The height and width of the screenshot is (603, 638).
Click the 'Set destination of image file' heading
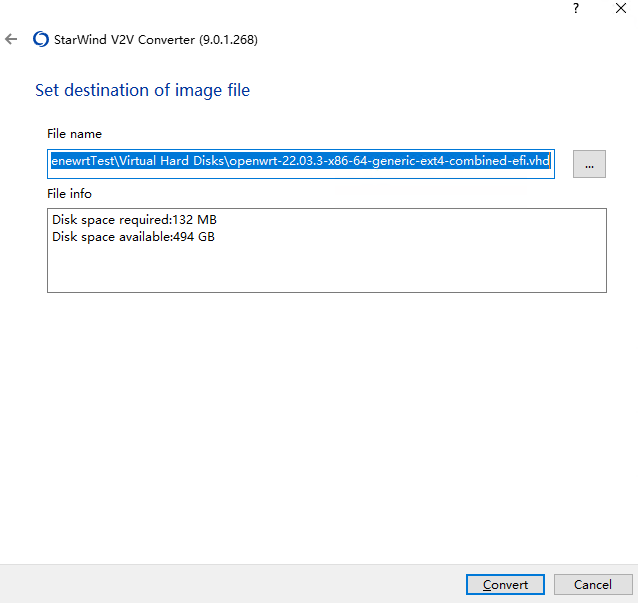(142, 90)
